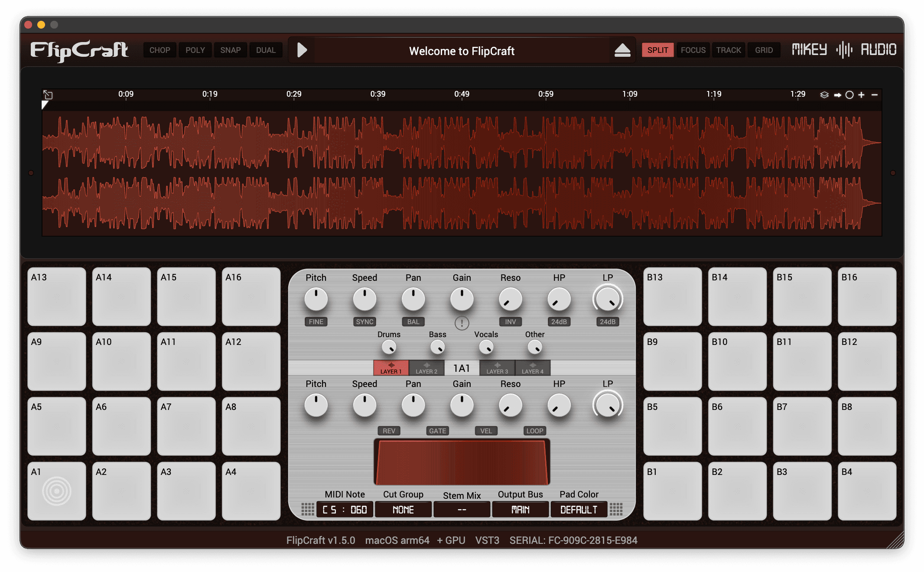Click the top-row LP filter knob
Screen dimensions: 924x572
pos(608,299)
